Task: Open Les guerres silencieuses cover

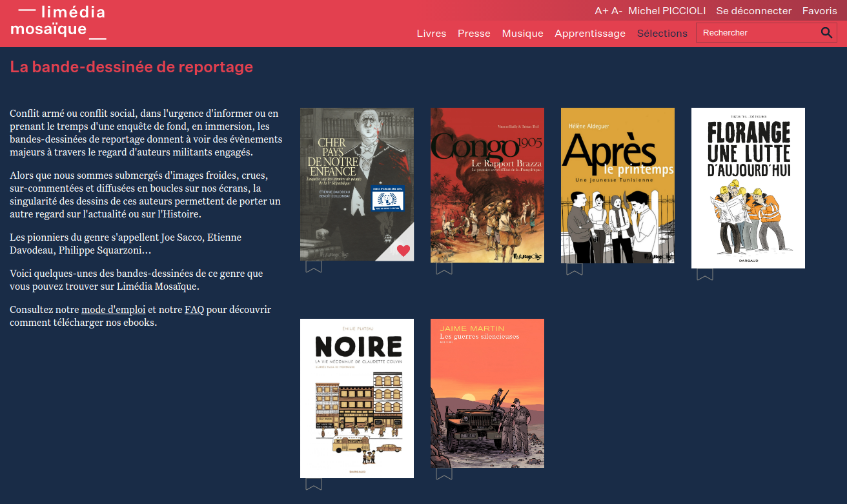Action: [487, 393]
